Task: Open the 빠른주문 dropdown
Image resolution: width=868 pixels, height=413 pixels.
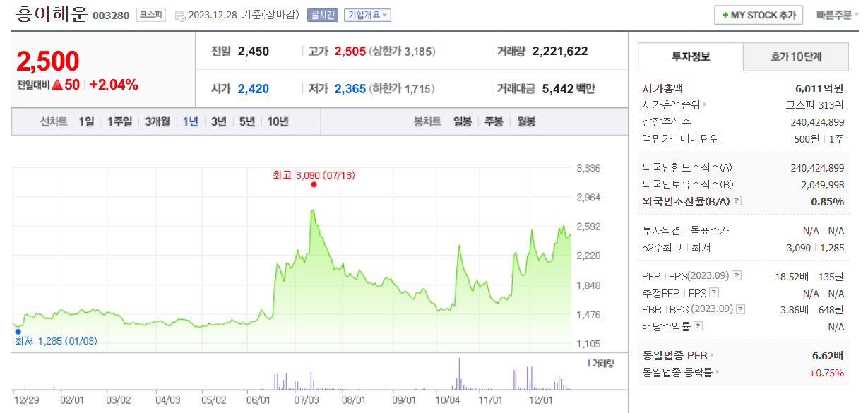Action: (837, 15)
